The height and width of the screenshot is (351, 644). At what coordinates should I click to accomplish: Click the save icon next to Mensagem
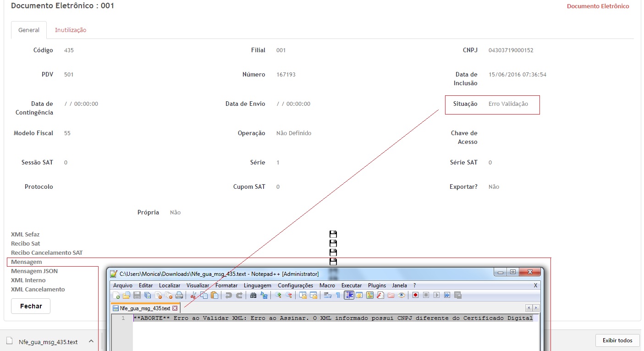(333, 262)
